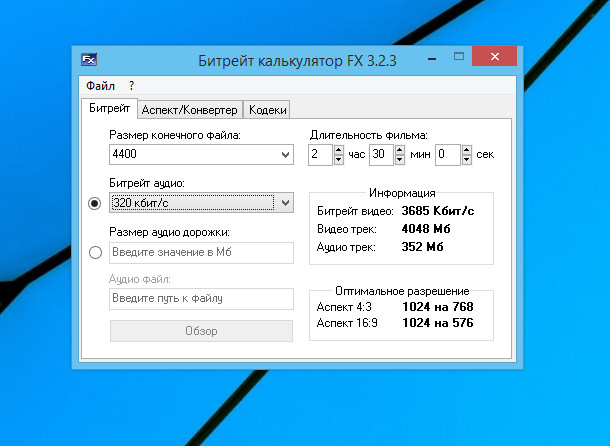Click the 1024 на 576 resolution value

438,323
